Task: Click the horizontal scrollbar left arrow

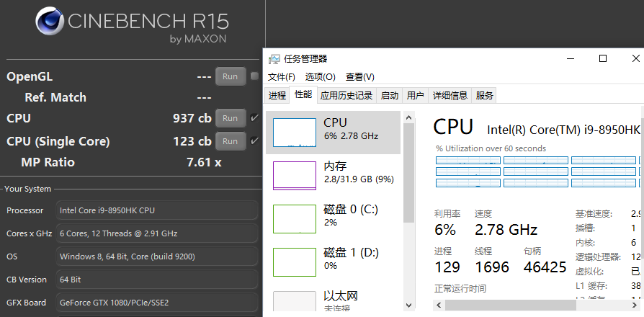Action: coord(438,305)
